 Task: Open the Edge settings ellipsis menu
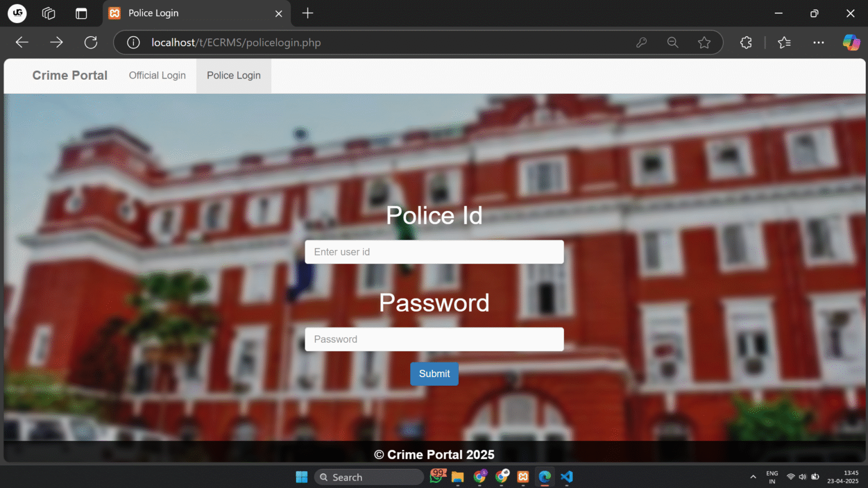click(x=818, y=42)
